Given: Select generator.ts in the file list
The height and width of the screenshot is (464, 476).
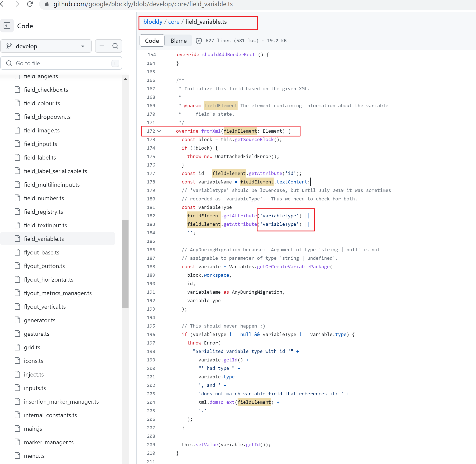Looking at the screenshot, I should coord(39,320).
